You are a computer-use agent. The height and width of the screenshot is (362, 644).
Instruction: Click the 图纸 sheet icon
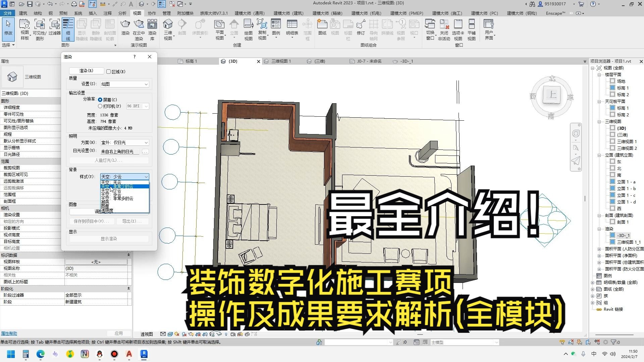(x=322, y=27)
